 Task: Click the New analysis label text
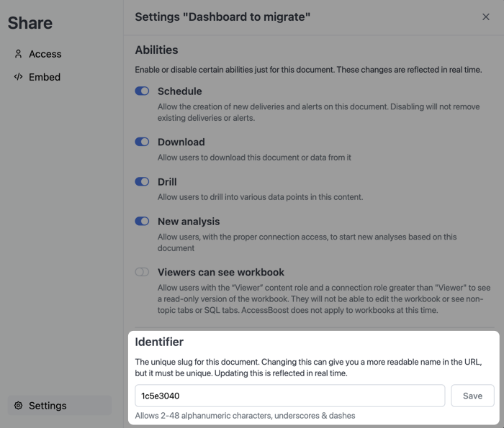[189, 222]
